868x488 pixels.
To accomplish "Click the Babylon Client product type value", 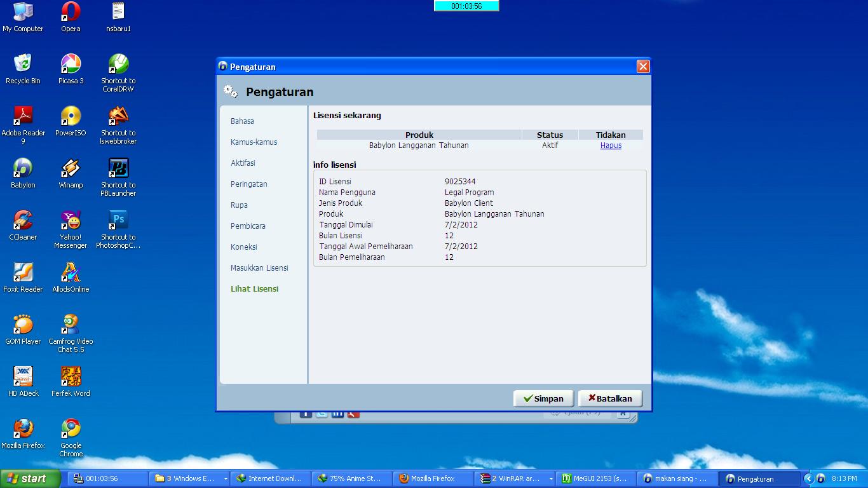I will (x=469, y=203).
